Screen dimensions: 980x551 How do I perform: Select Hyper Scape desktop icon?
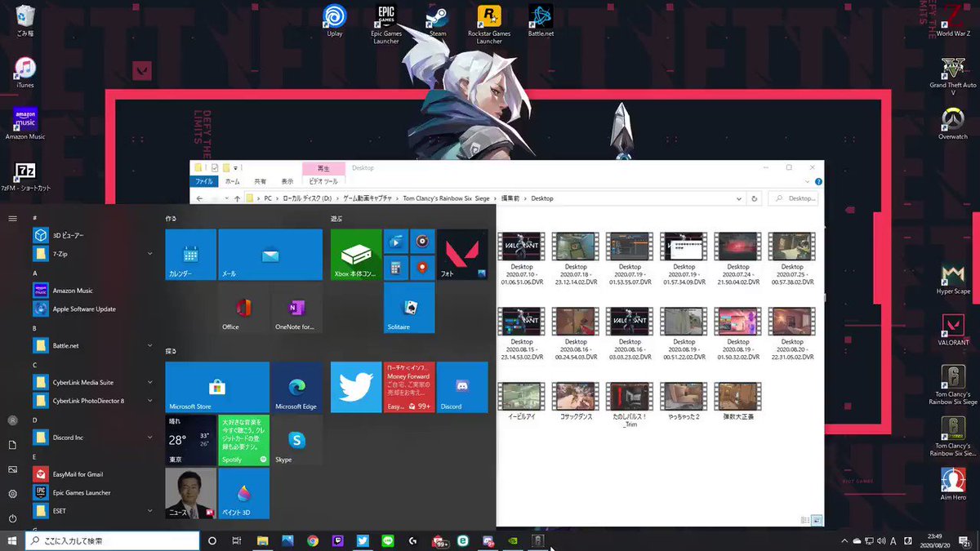coord(952,278)
